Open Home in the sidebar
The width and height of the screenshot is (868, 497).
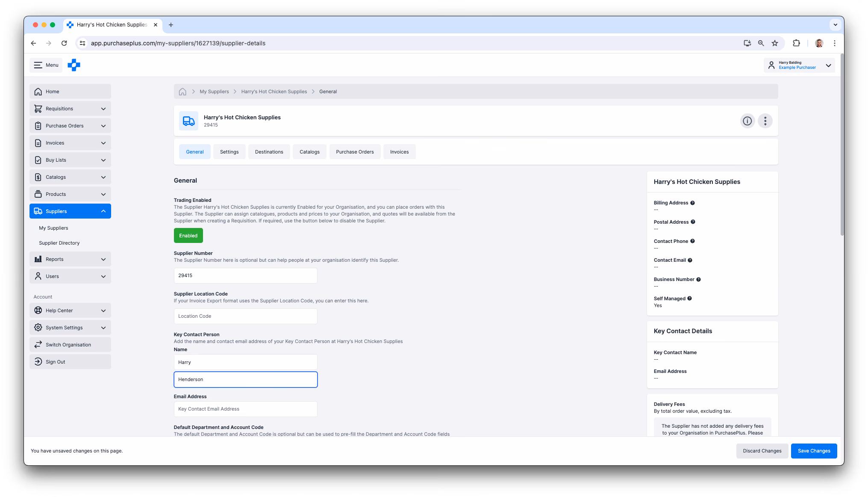[70, 92]
